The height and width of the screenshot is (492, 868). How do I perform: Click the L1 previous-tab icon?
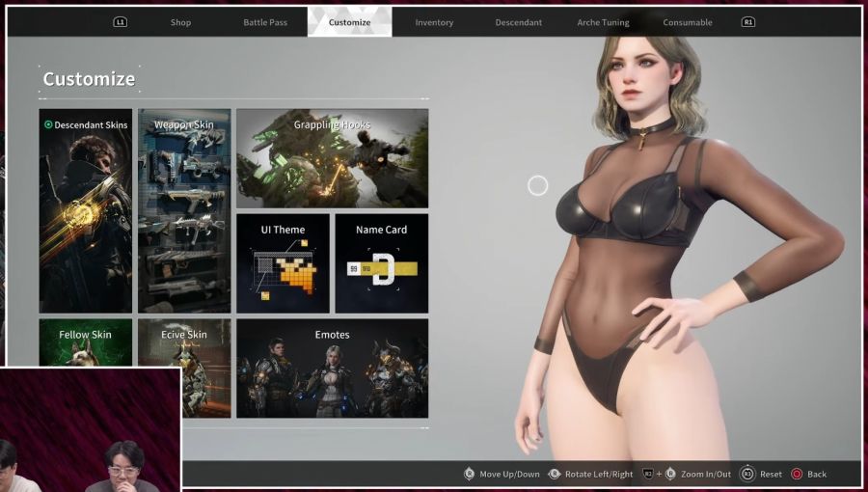(121, 22)
